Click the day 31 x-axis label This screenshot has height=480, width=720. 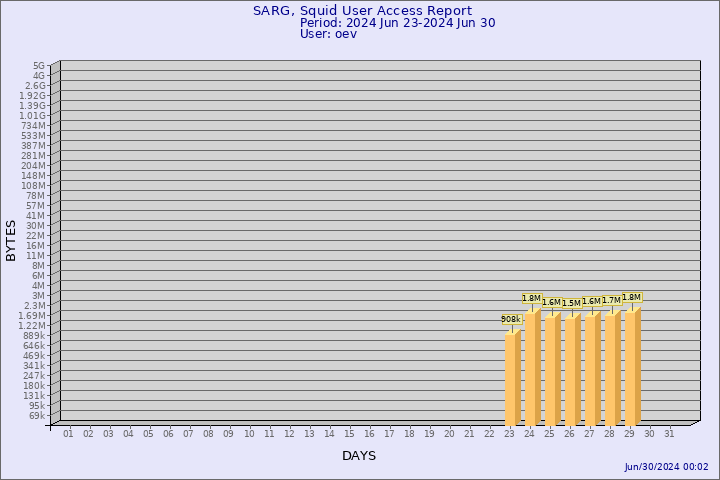coord(669,434)
